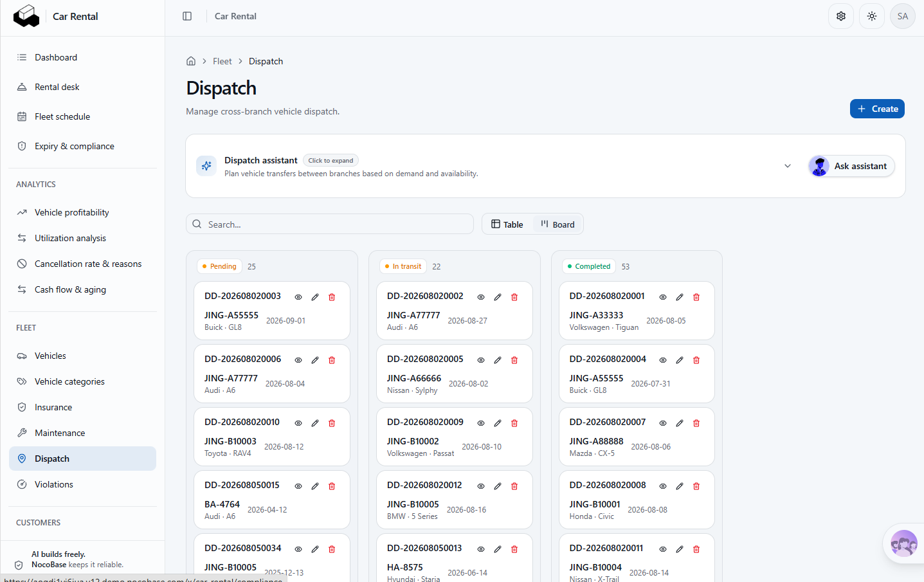Open Dashboard in the sidebar
The height and width of the screenshot is (582, 924).
[x=83, y=57]
